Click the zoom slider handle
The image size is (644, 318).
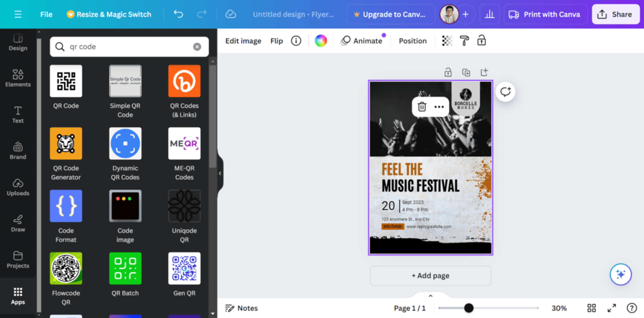(x=469, y=308)
